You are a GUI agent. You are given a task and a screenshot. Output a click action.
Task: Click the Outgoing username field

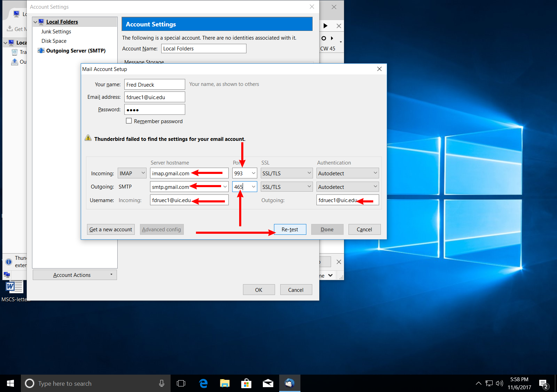[x=347, y=200]
